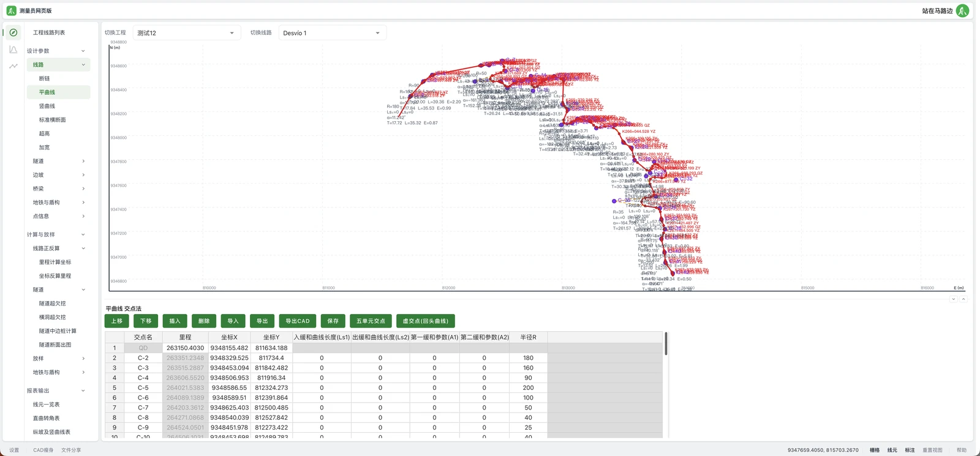Viewport: 980px width, 456px height.
Task: Expand the 点信息 tree group
Action: point(83,216)
